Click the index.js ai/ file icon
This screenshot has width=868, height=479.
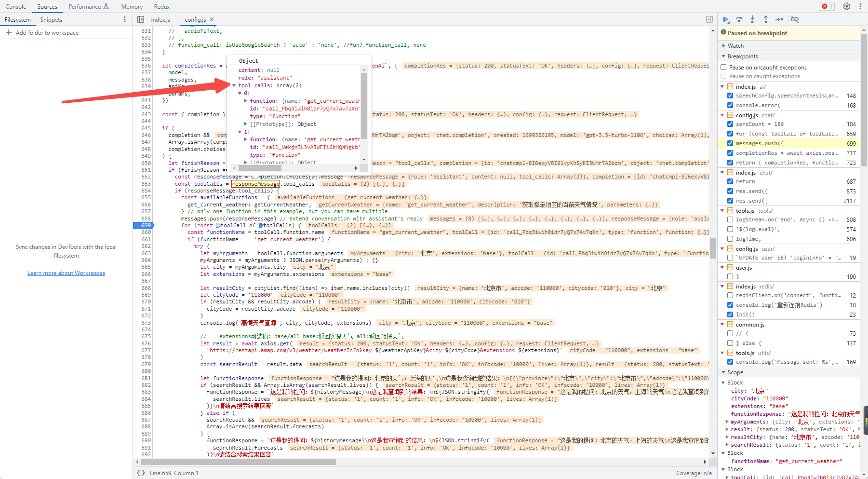pyautogui.click(x=730, y=87)
